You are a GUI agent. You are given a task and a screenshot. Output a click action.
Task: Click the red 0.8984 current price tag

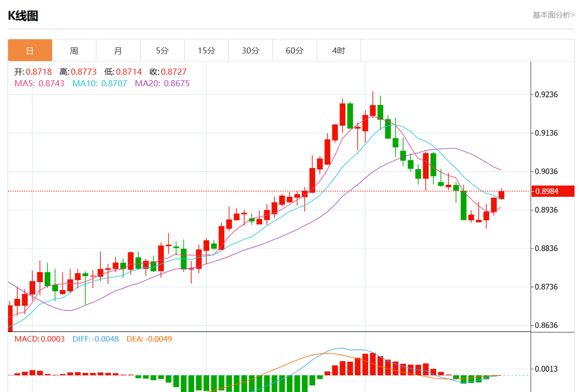click(553, 191)
